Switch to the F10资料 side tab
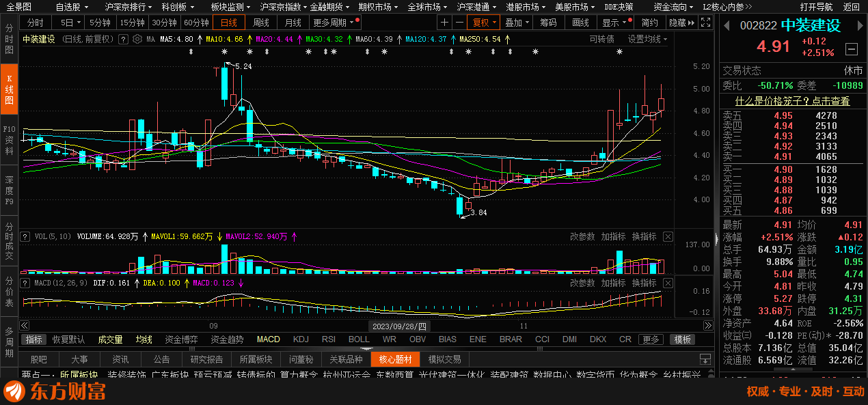 pyautogui.click(x=9, y=140)
